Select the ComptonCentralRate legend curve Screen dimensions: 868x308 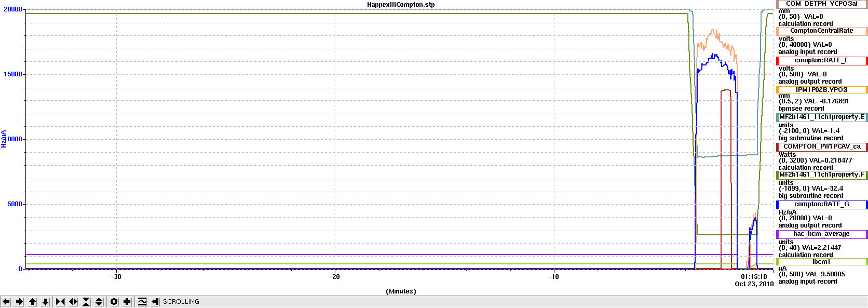(x=822, y=31)
